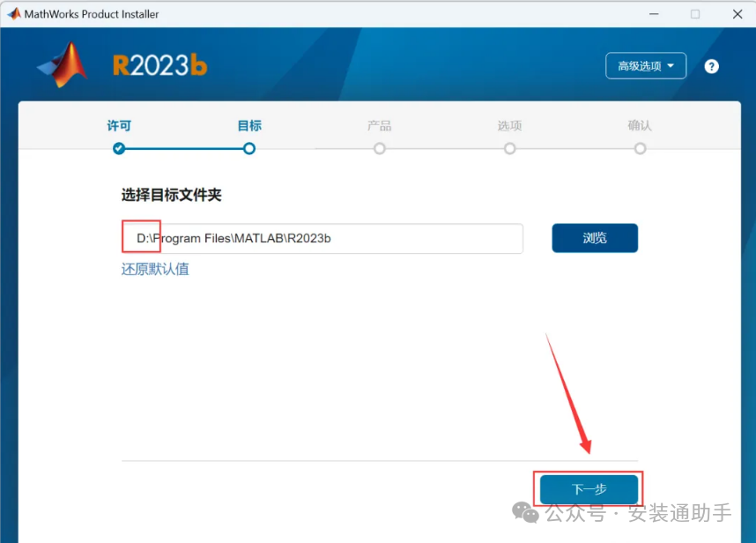The width and height of the screenshot is (756, 543).
Task: Click the MathWorks icon in title bar
Action: click(14, 14)
